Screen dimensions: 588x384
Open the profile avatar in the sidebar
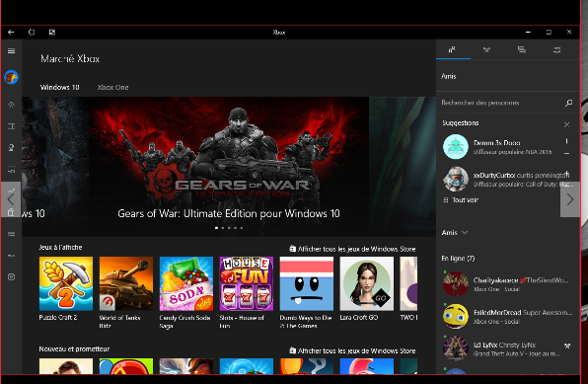point(11,77)
